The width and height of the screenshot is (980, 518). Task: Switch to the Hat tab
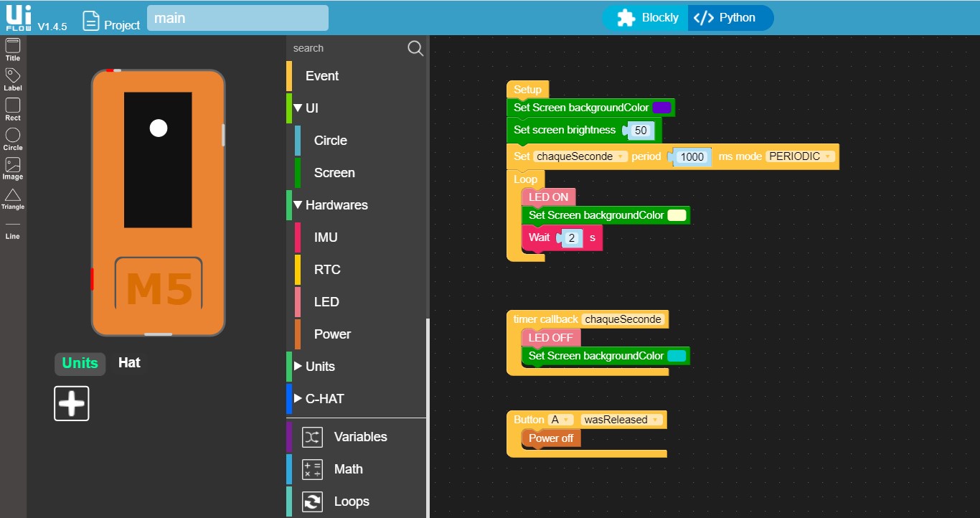[x=129, y=363]
